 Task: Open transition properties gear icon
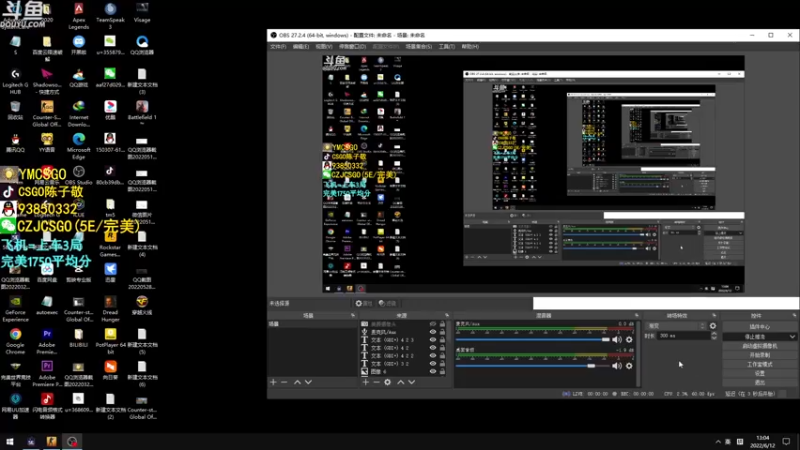713,326
